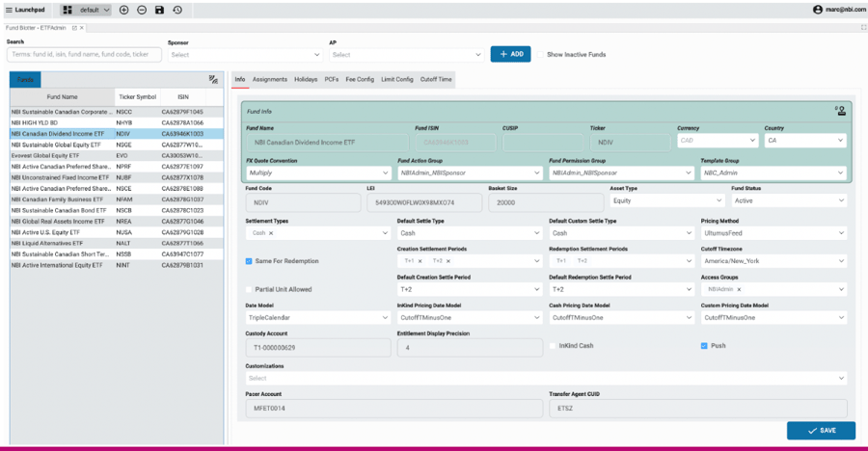868x451 pixels.
Task: Toggle Show Inactive Funds checkbox
Action: (540, 54)
